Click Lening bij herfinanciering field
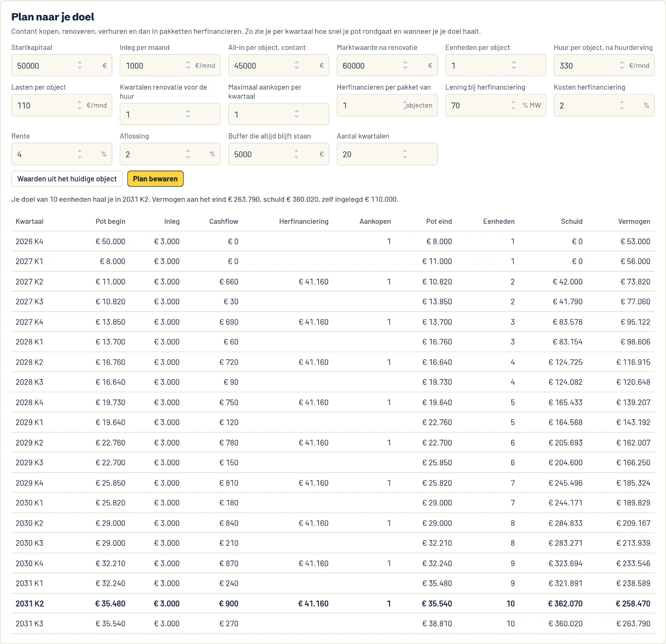Viewport: 666px width, 644px height. pos(495,105)
